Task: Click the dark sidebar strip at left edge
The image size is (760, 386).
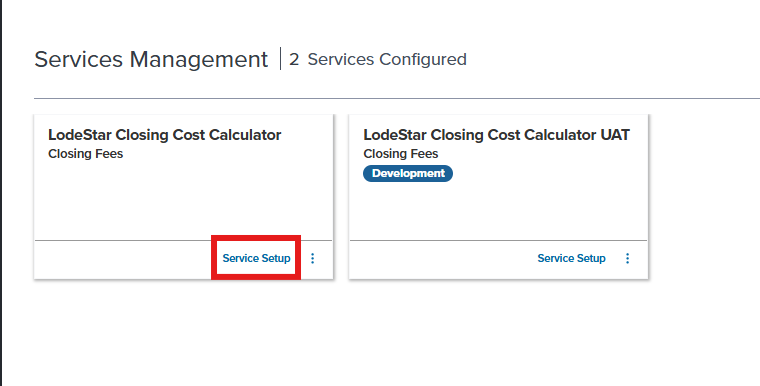Action: (x=1, y=193)
